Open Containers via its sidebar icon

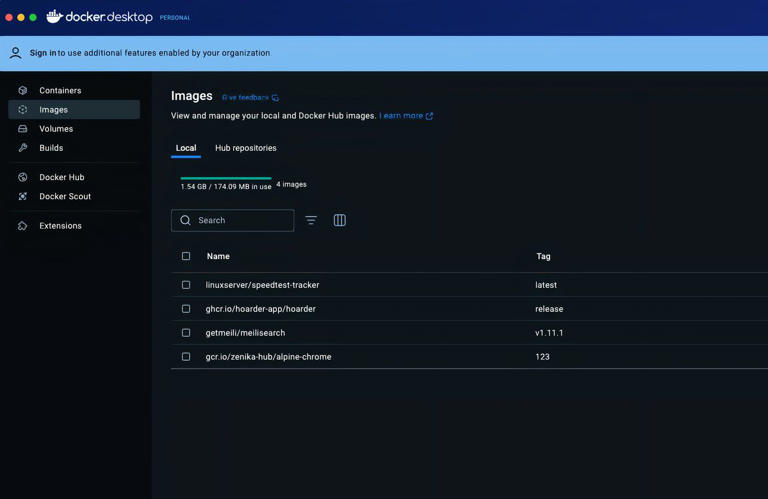pos(23,90)
